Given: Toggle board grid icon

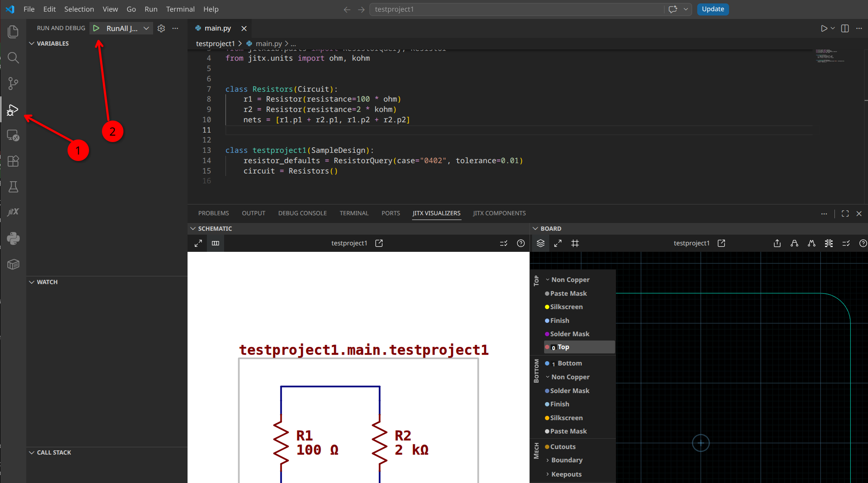Looking at the screenshot, I should tap(575, 243).
